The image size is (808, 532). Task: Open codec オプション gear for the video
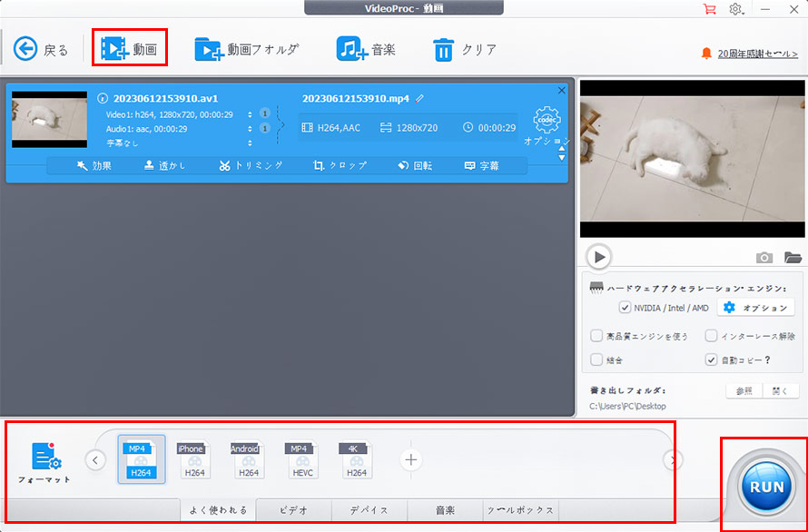tap(547, 120)
